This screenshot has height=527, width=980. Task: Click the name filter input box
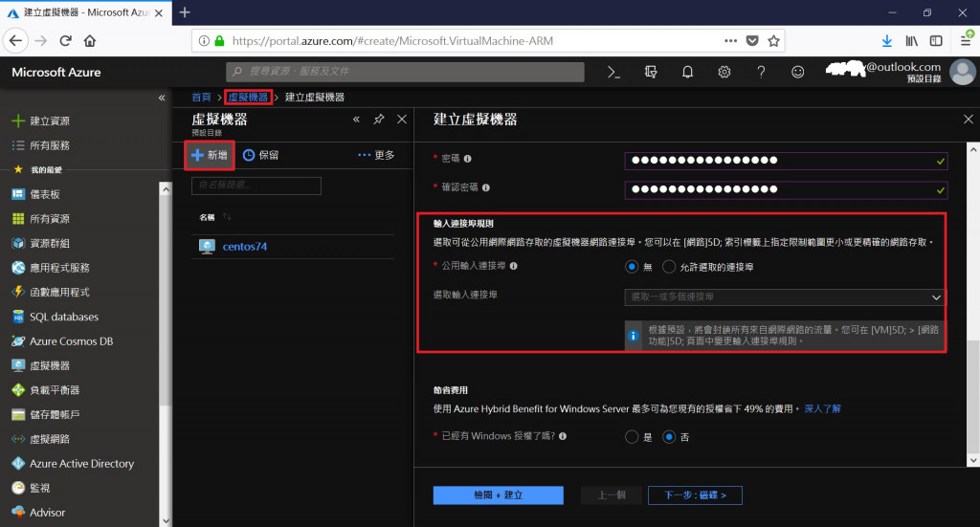coord(256,186)
